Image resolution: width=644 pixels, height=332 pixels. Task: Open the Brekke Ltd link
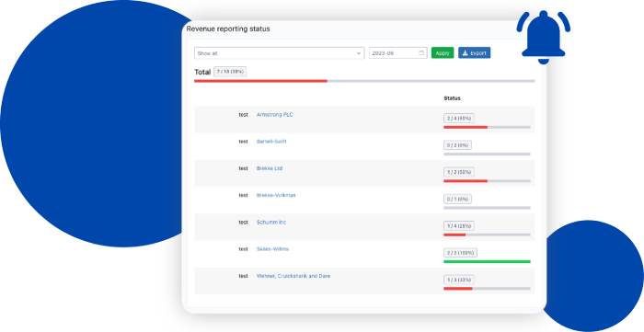270,168
